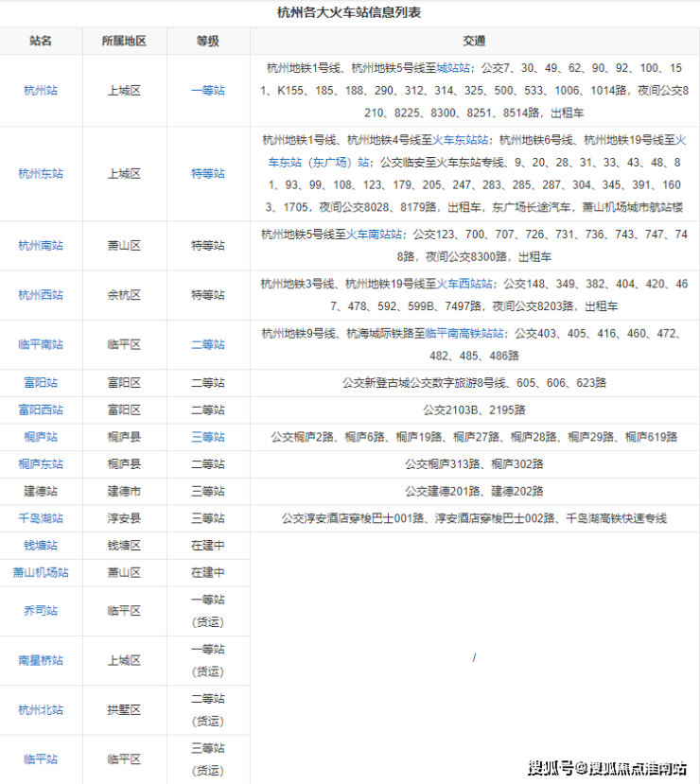This screenshot has height=784, width=700.
Task: Click the 交通 column header
Action: [474, 42]
